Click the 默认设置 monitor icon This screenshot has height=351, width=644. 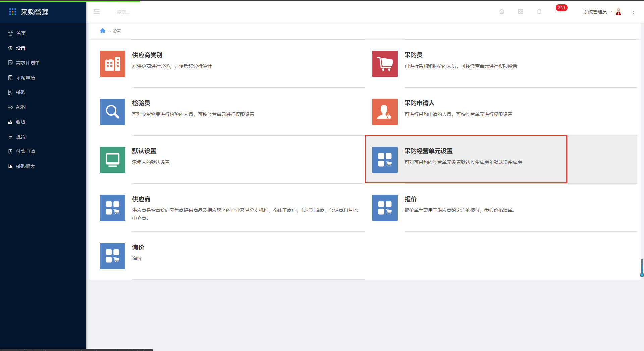coord(112,160)
